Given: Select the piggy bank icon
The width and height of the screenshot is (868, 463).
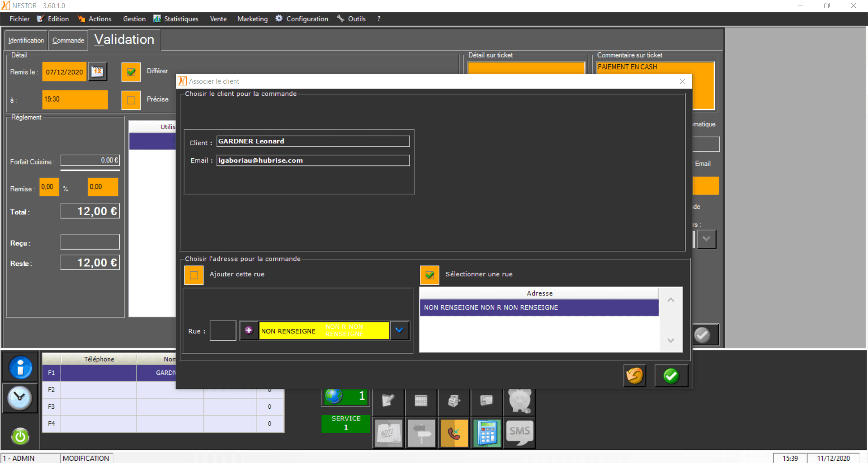Looking at the screenshot, I should [x=519, y=402].
